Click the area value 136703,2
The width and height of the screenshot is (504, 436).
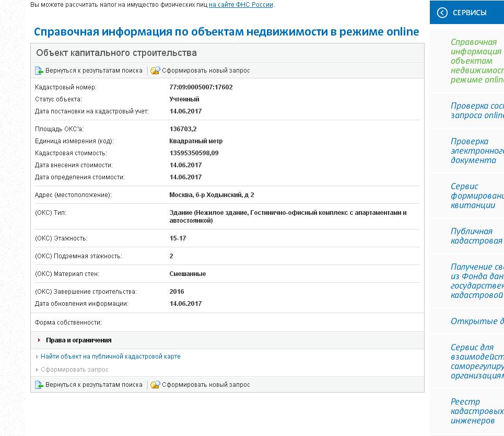183,129
